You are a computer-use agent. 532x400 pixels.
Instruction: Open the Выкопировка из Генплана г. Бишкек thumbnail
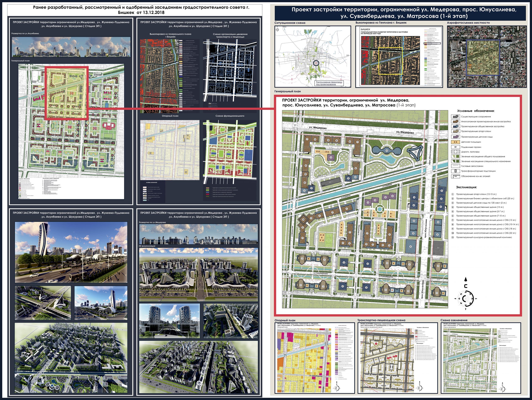tap(399, 57)
